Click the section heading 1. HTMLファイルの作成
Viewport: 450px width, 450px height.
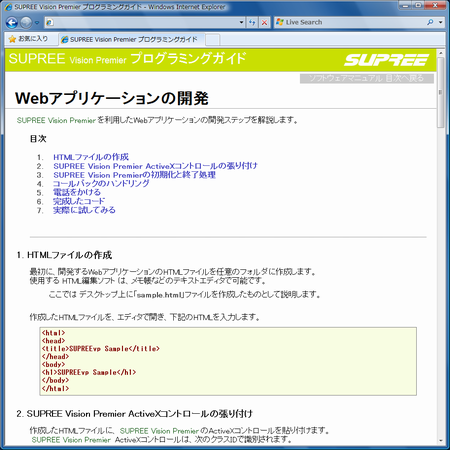64,255
